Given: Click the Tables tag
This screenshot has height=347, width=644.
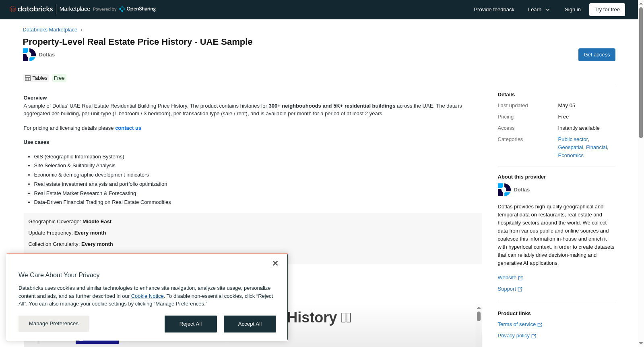Looking at the screenshot, I should [36, 78].
